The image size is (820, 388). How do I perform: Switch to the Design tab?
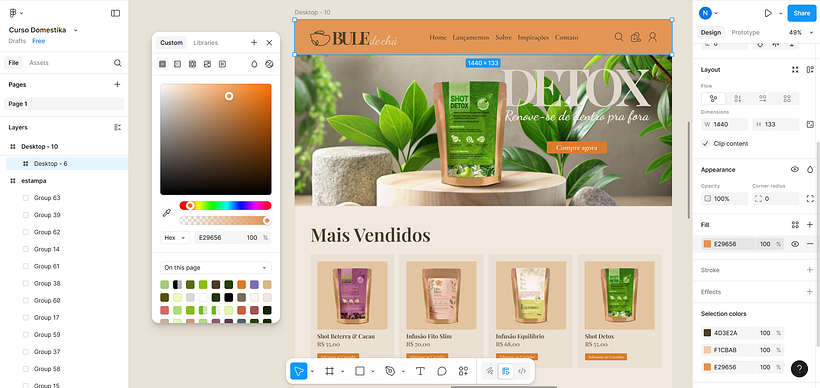click(x=711, y=32)
